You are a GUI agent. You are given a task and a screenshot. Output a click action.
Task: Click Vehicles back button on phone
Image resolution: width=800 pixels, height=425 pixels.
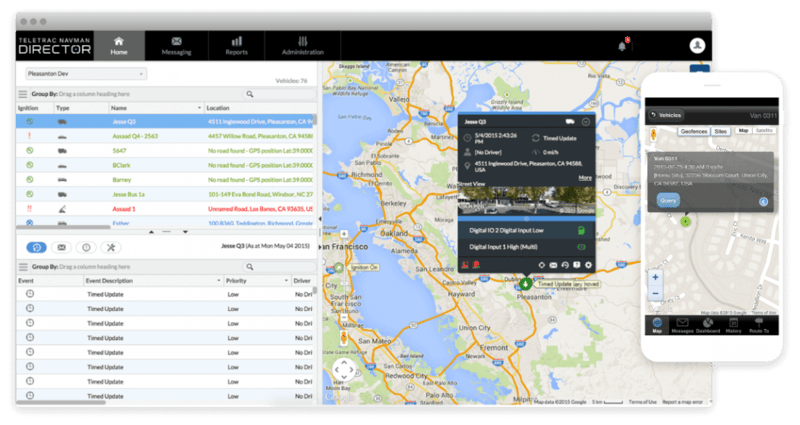(666, 115)
